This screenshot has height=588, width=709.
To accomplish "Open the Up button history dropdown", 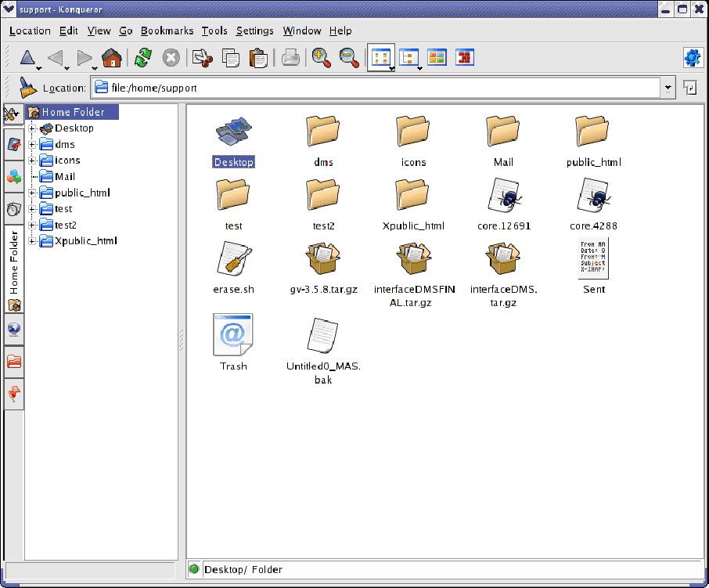I will (x=39, y=68).
